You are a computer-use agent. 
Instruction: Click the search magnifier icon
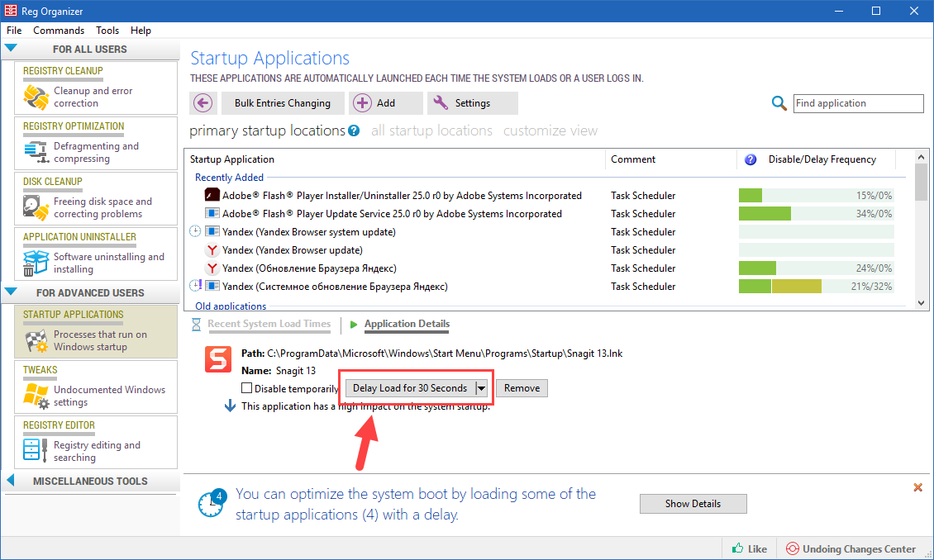778,102
